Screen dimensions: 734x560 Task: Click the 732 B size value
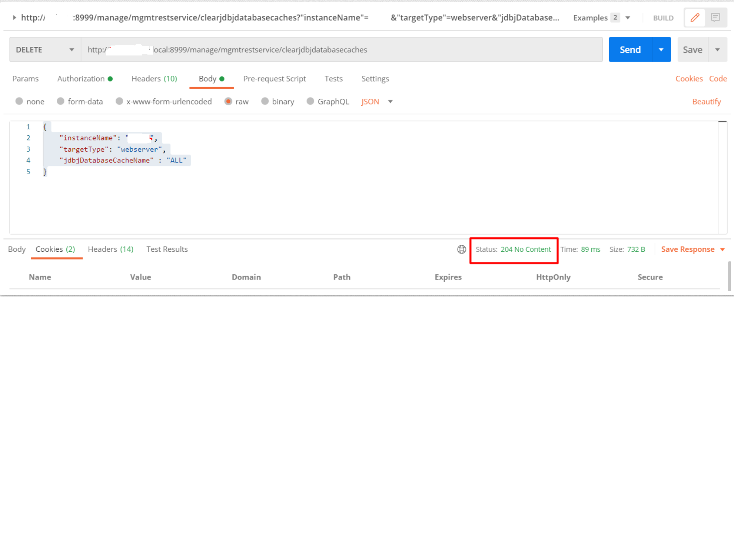636,249
